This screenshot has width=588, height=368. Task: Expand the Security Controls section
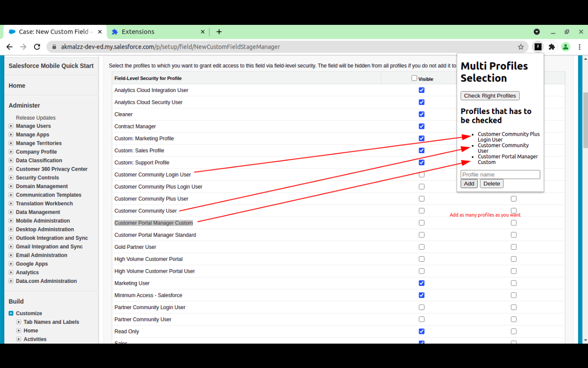[11, 178]
